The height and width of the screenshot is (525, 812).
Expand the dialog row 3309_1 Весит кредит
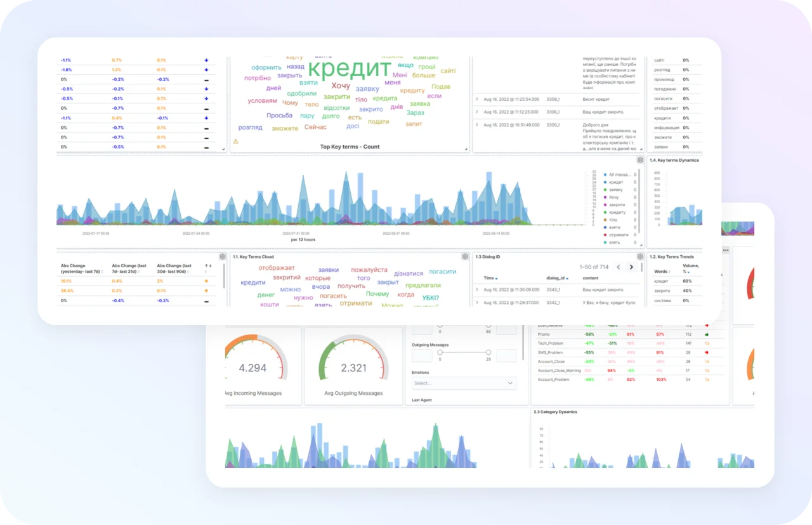(x=476, y=99)
